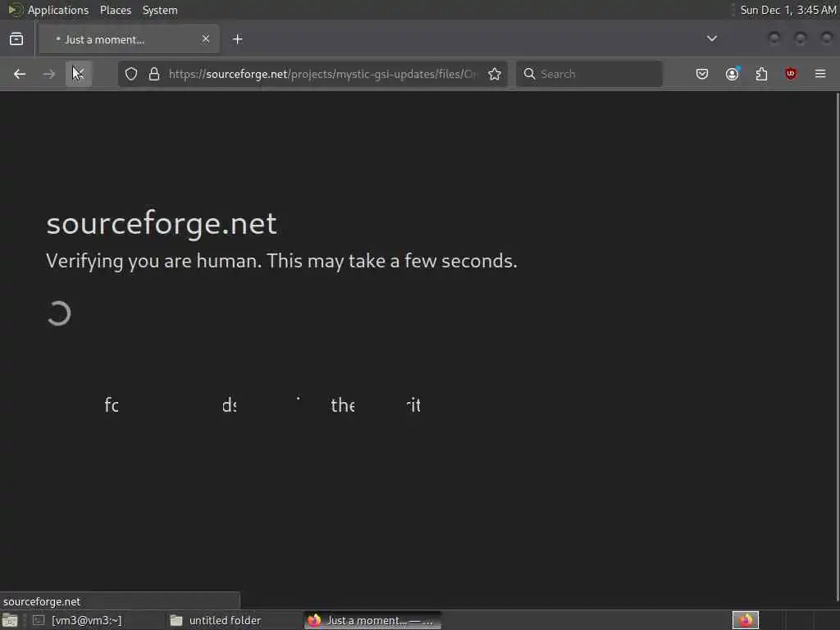Screen dimensions: 840x630
Task: Click the forward navigation arrow
Action: click(x=48, y=74)
